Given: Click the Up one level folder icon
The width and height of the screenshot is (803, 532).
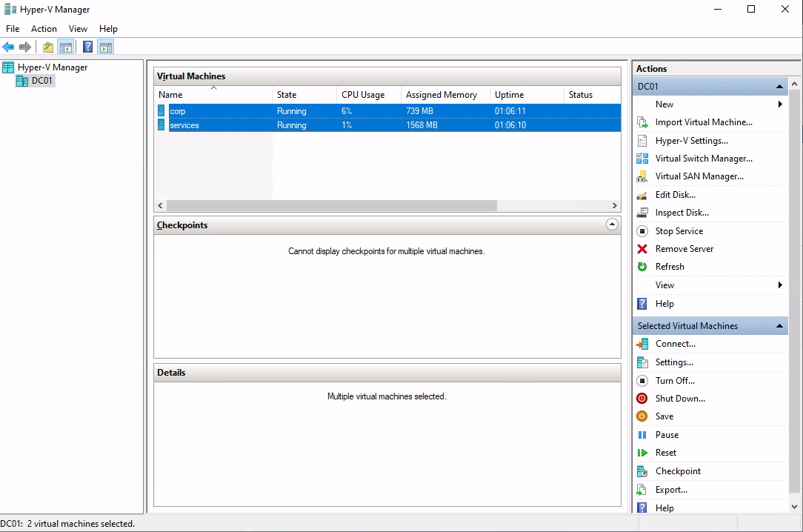Looking at the screenshot, I should (x=48, y=47).
